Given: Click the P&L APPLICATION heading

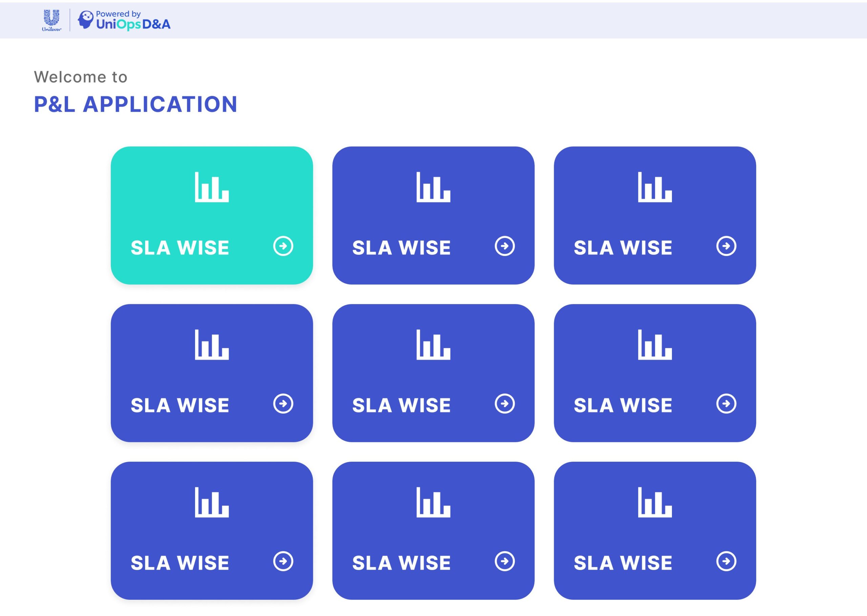Looking at the screenshot, I should pos(135,104).
